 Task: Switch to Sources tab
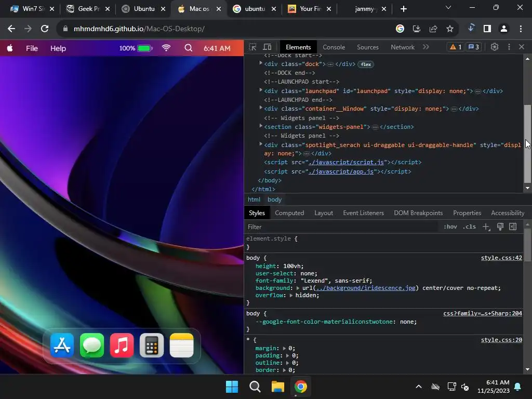[x=367, y=47]
